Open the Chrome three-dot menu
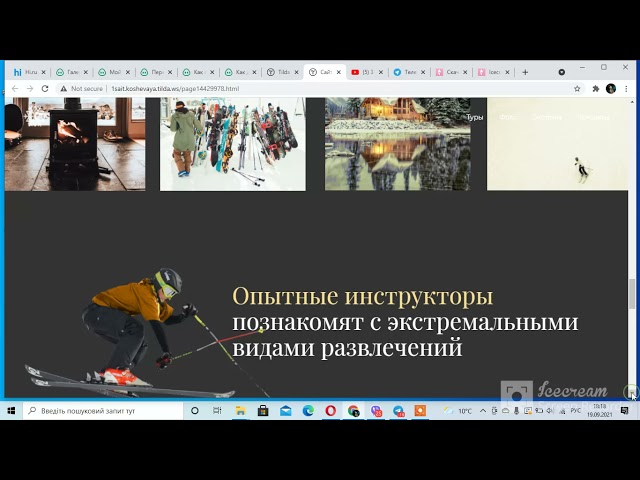 pyautogui.click(x=626, y=89)
